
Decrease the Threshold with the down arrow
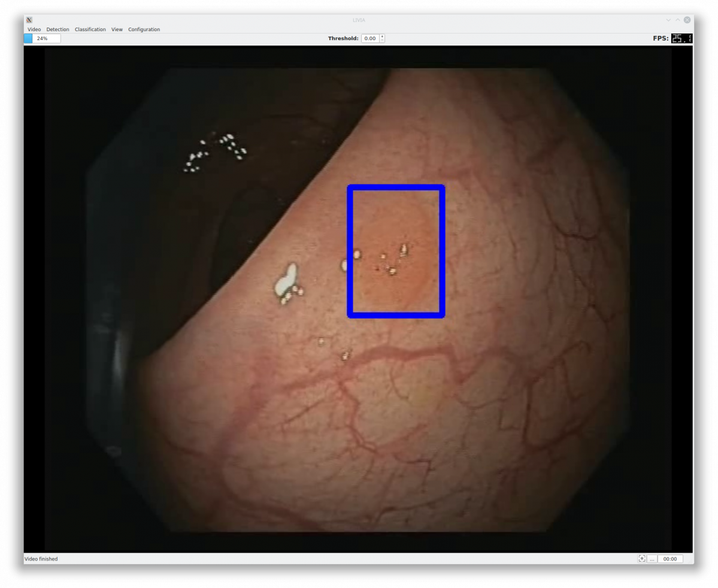tap(383, 41)
